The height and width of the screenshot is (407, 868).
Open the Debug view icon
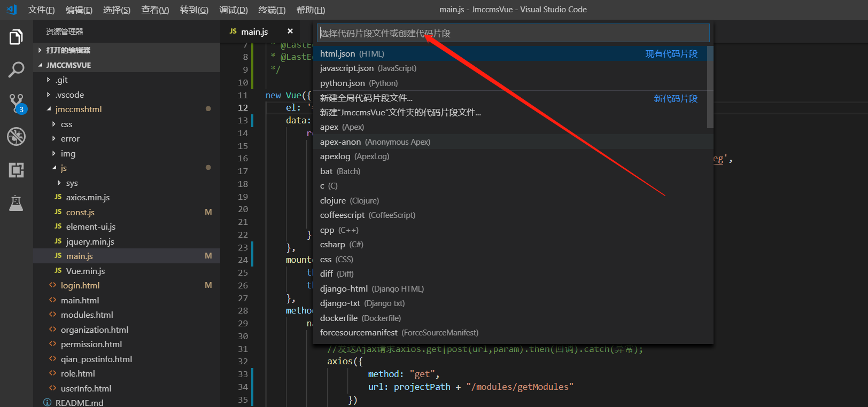point(16,136)
